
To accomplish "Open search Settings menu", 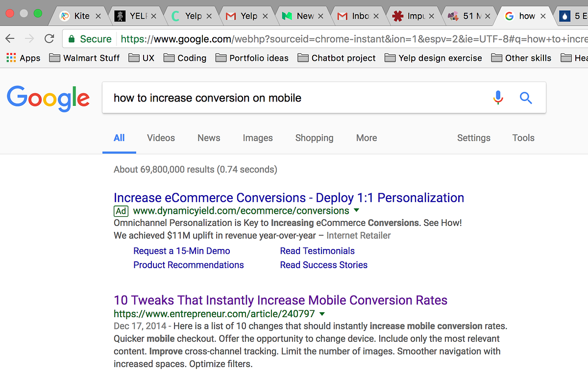I will (x=474, y=138).
